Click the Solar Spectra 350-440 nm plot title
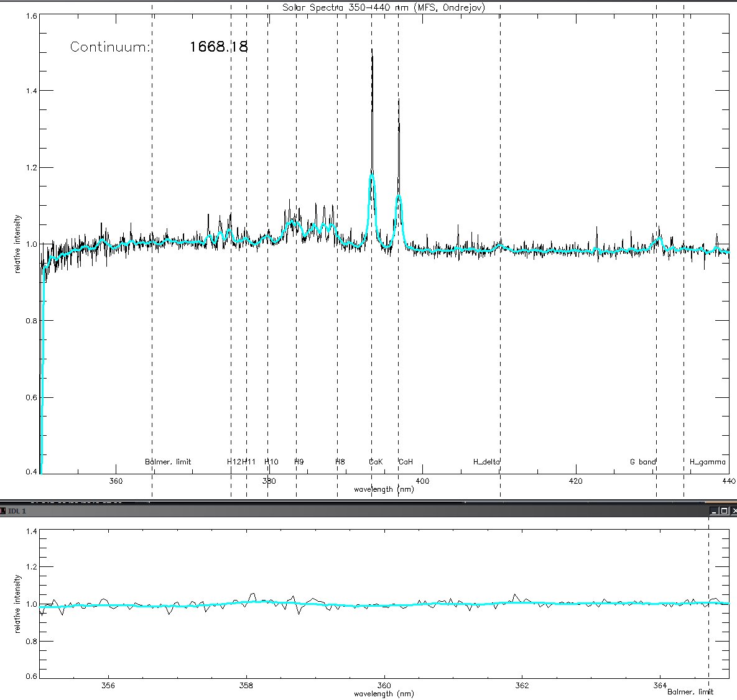This screenshot has width=737, height=700. 383,7
